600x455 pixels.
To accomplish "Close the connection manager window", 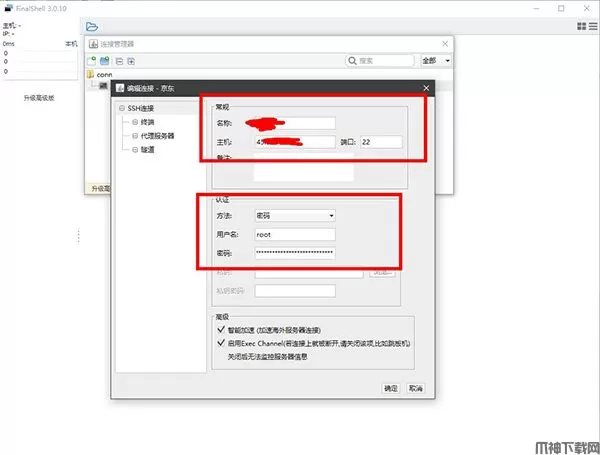I will [x=445, y=44].
